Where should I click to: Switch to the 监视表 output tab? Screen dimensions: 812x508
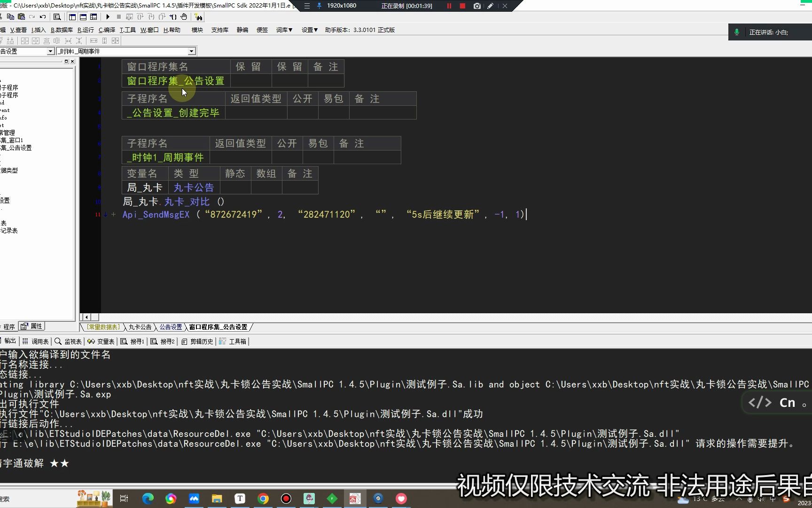click(68, 341)
